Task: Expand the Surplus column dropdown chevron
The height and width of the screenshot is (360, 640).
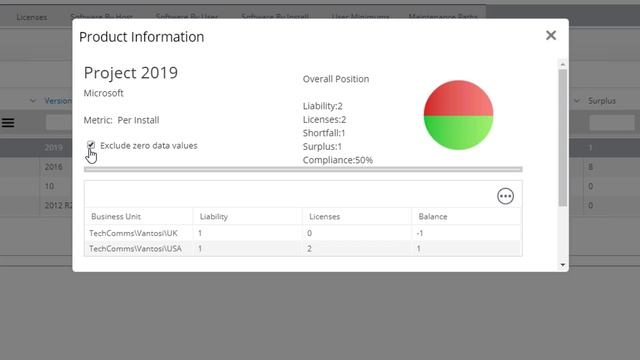Action: coord(577,101)
